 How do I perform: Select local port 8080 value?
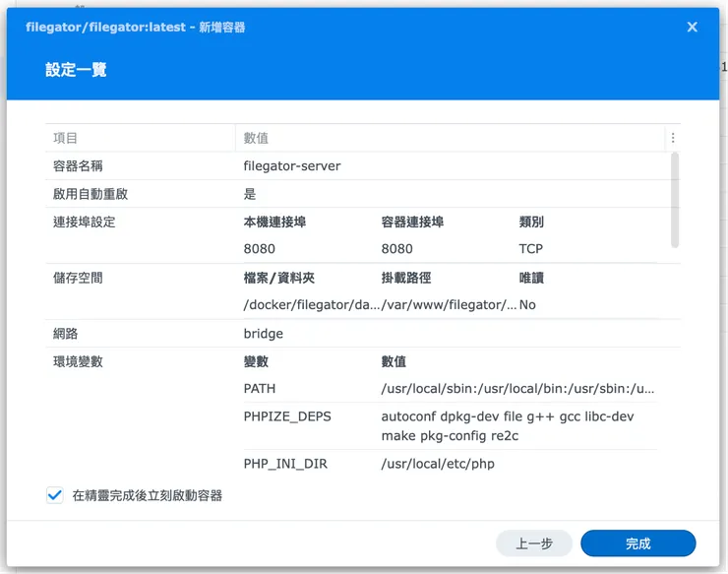[x=259, y=249]
